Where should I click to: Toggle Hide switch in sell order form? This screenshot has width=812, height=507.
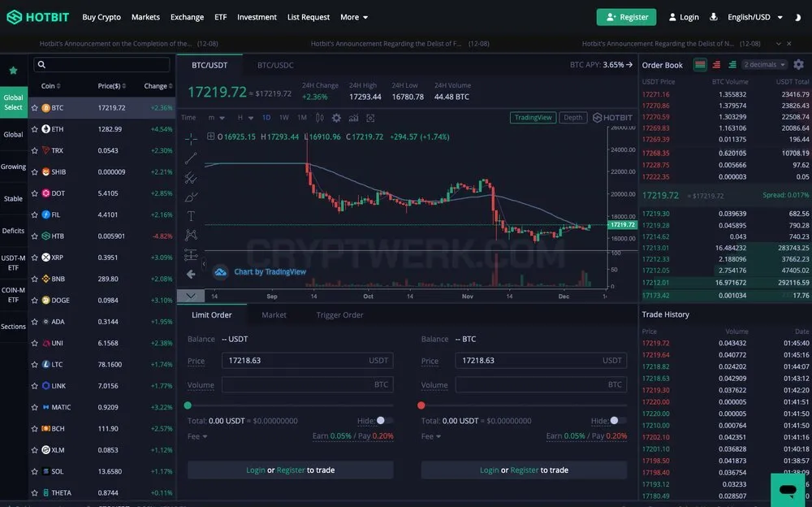coord(618,420)
